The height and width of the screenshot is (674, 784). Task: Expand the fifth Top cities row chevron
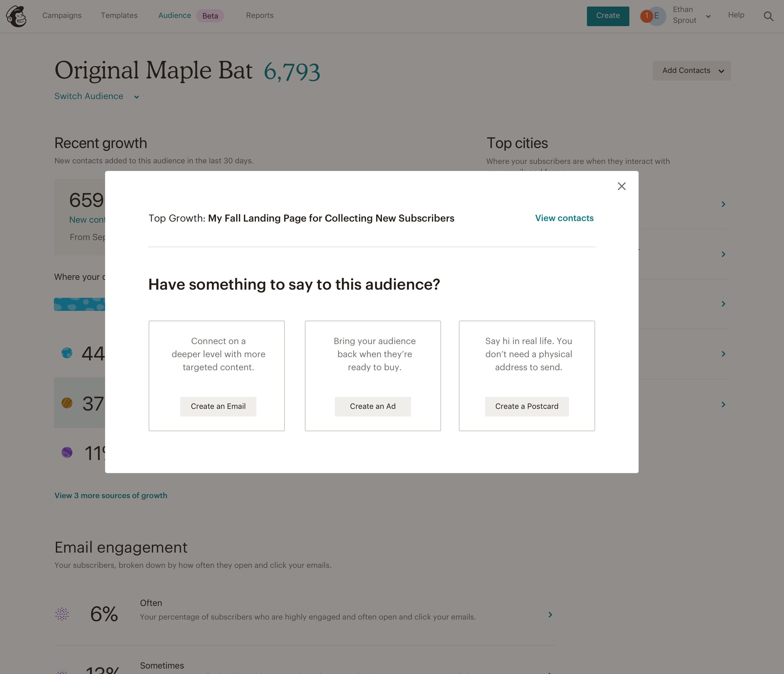pyautogui.click(x=723, y=405)
